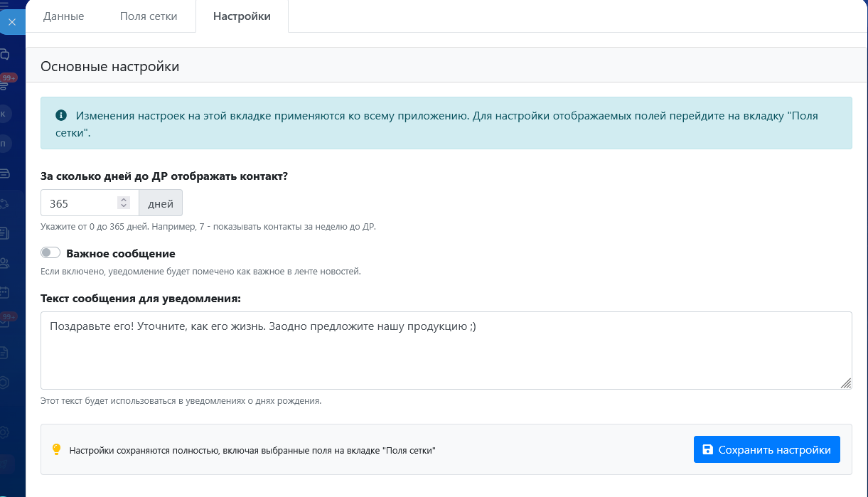Click "Сохранить настройки" button
The height and width of the screenshot is (497, 868).
pyautogui.click(x=766, y=449)
